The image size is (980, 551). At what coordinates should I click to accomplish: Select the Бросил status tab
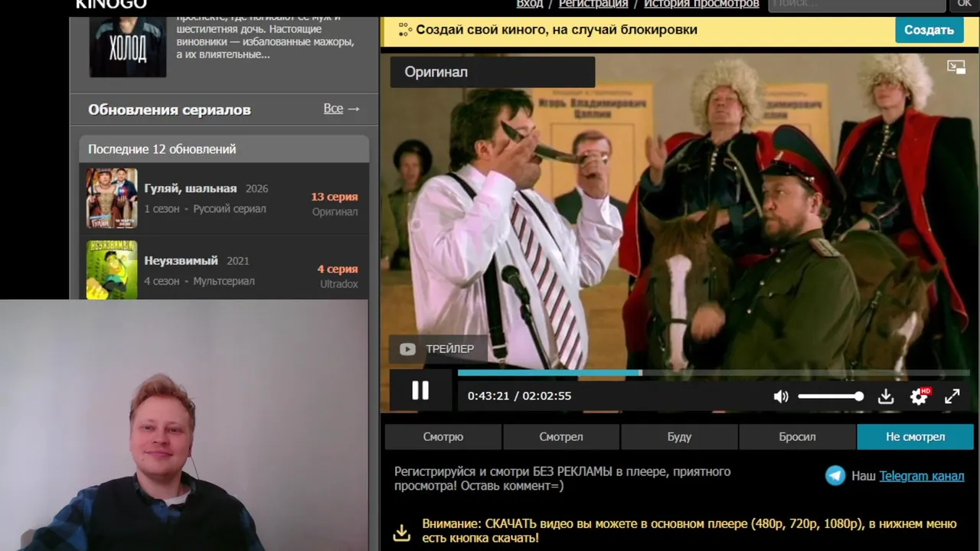(x=797, y=437)
